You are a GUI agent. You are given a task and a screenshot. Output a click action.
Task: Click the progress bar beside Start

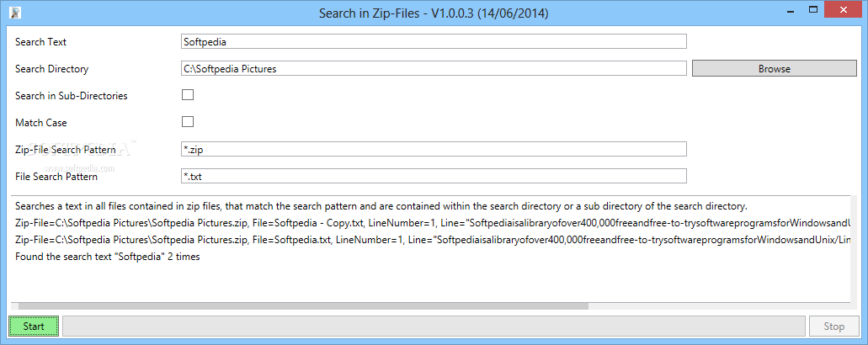(434, 326)
